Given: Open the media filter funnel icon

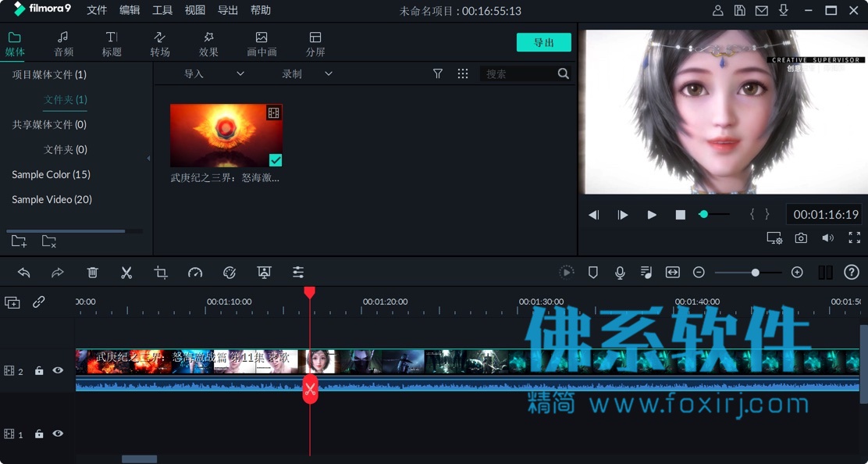Looking at the screenshot, I should 437,73.
